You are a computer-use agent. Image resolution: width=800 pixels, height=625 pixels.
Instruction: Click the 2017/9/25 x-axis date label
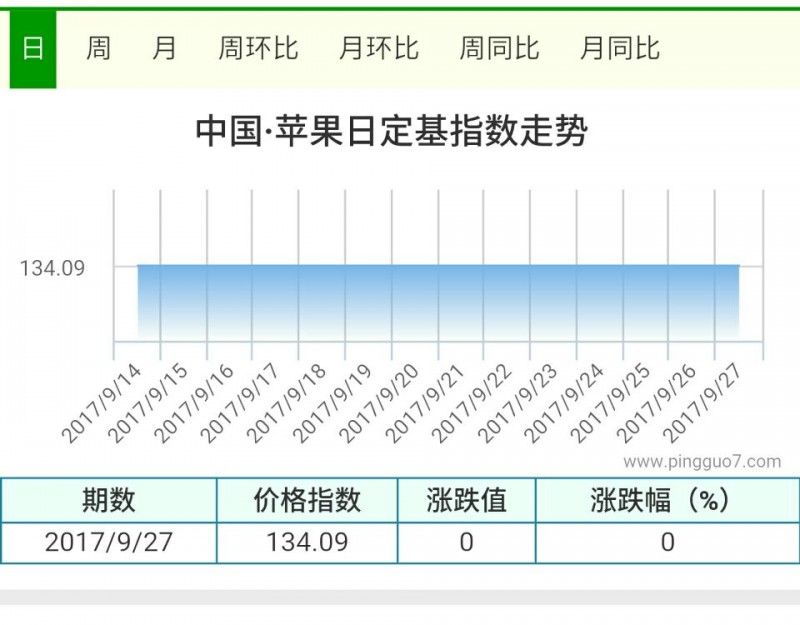[611, 403]
